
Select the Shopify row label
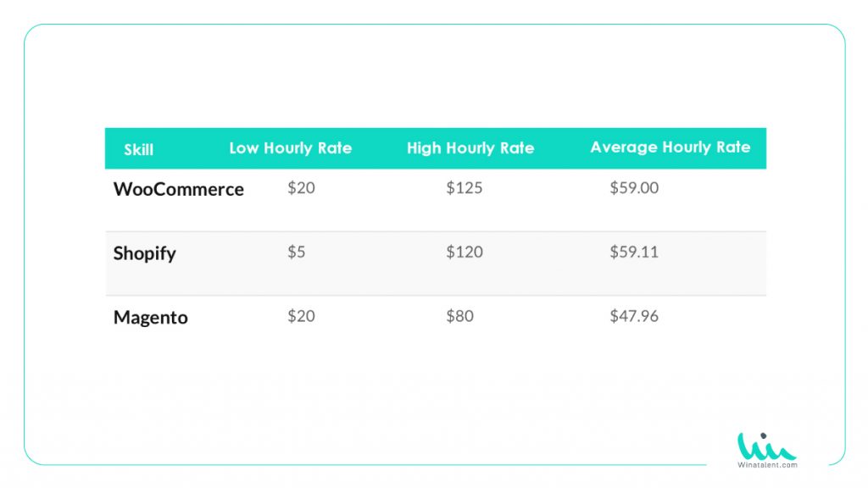coord(144,253)
